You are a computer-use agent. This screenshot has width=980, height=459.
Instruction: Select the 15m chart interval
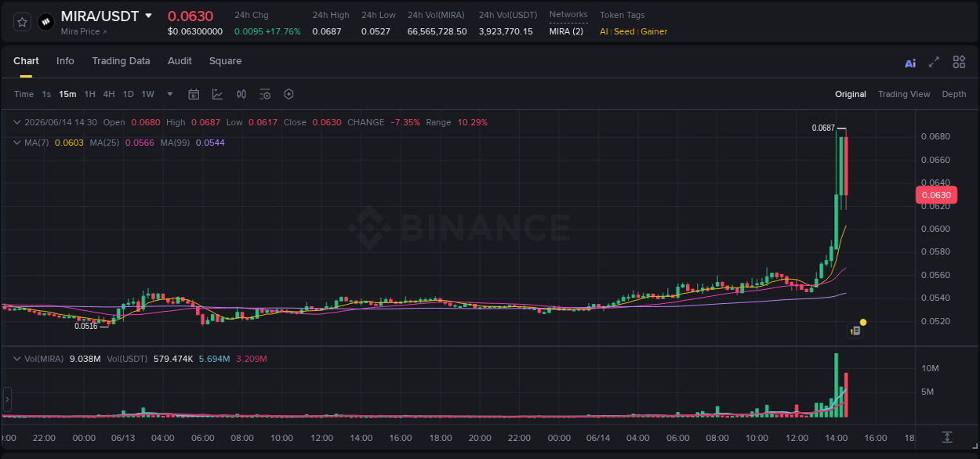pyautogui.click(x=67, y=94)
